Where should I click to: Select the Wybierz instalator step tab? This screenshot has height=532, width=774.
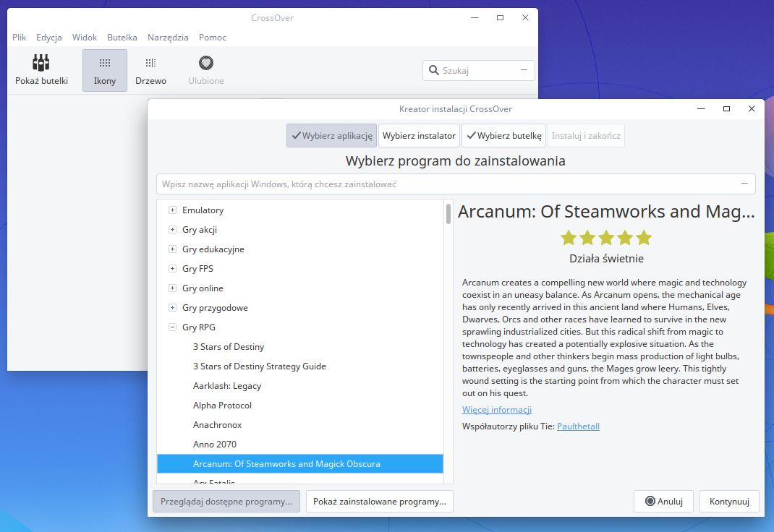pyautogui.click(x=419, y=136)
